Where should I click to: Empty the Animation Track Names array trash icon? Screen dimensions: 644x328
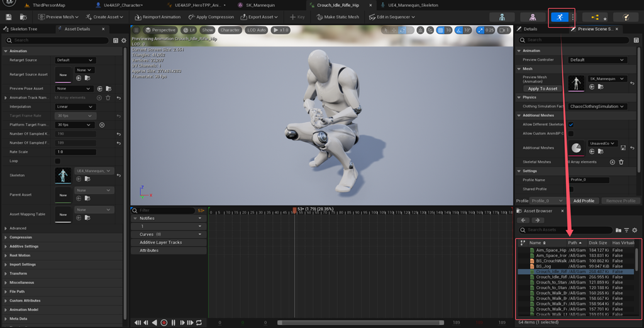click(108, 97)
